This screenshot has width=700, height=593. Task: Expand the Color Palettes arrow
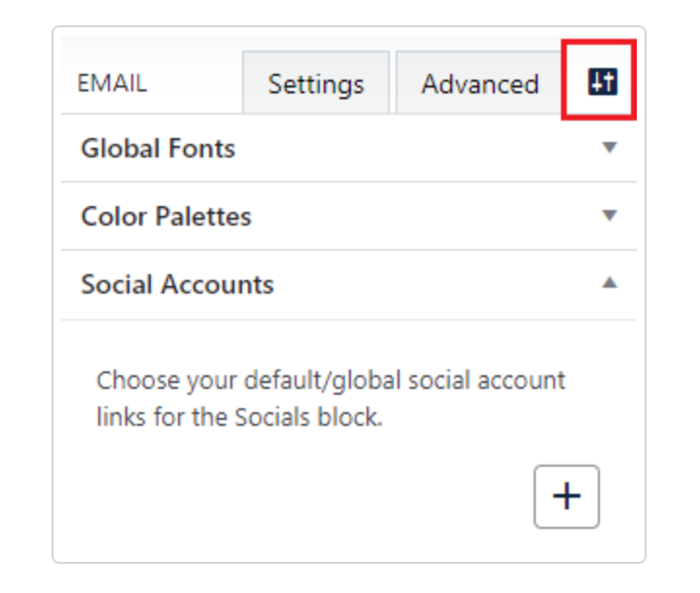pos(610,216)
